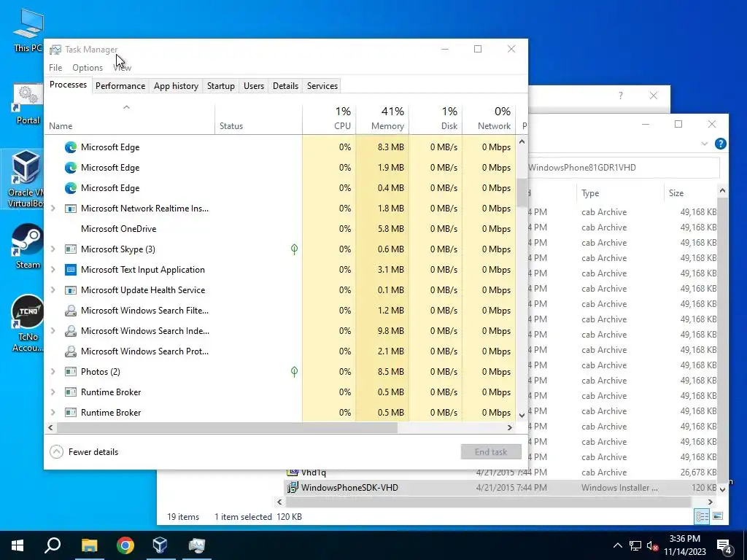Expand the Photos (2) group
The height and width of the screenshot is (560, 747).
click(53, 371)
